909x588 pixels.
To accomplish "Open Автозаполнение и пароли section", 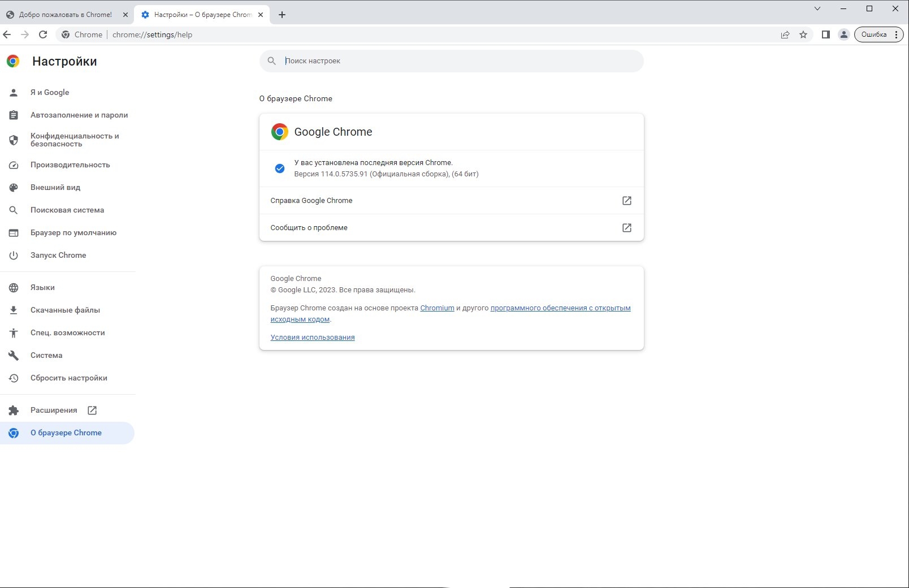I will pyautogui.click(x=67, y=115).
